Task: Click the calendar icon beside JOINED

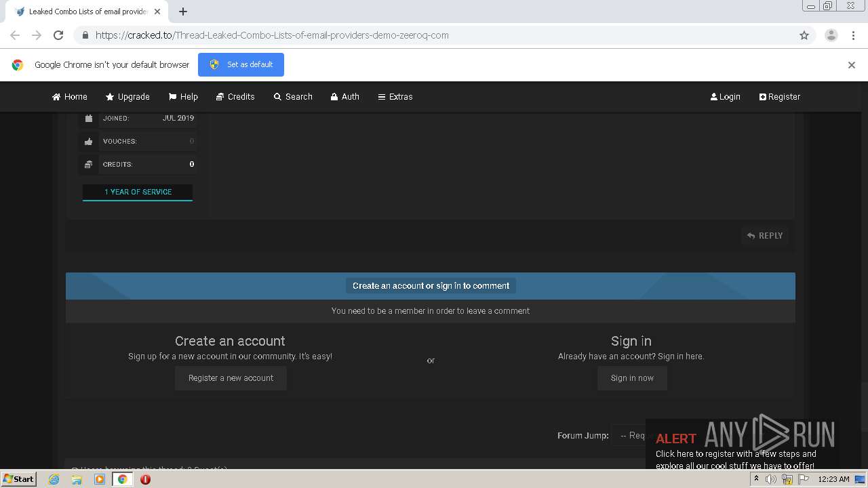Action: click(x=88, y=118)
